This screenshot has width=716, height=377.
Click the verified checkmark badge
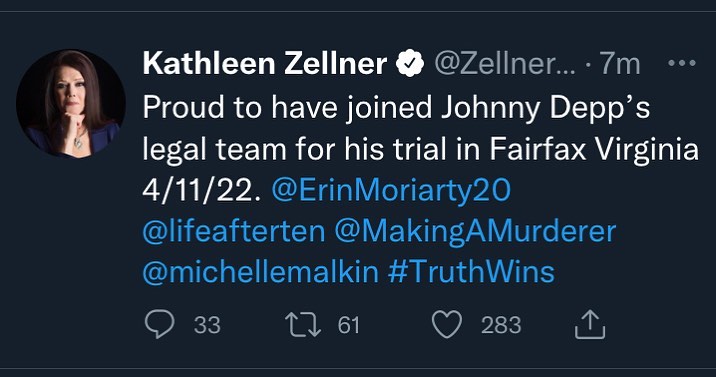pos(410,63)
